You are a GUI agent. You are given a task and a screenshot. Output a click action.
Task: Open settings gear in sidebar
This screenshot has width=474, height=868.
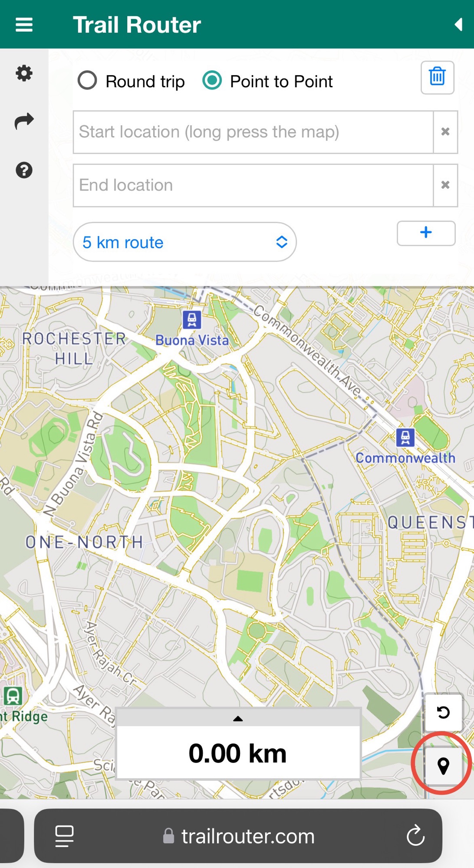click(24, 73)
